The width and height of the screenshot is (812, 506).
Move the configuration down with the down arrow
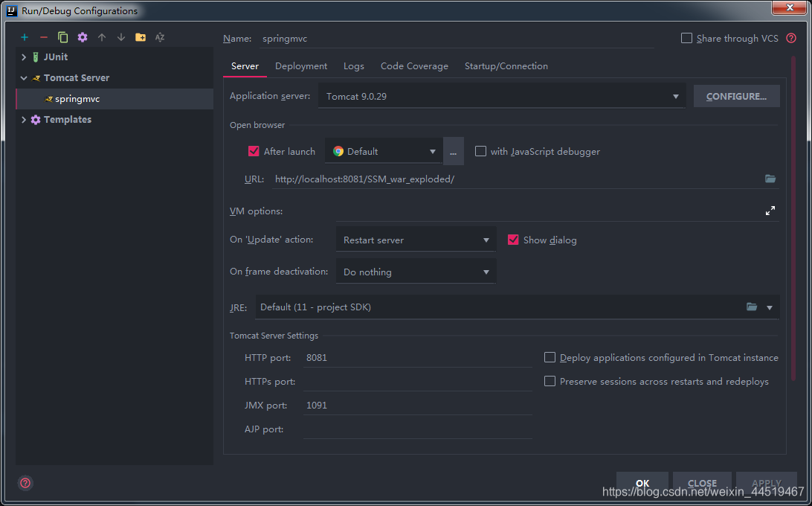click(x=120, y=37)
